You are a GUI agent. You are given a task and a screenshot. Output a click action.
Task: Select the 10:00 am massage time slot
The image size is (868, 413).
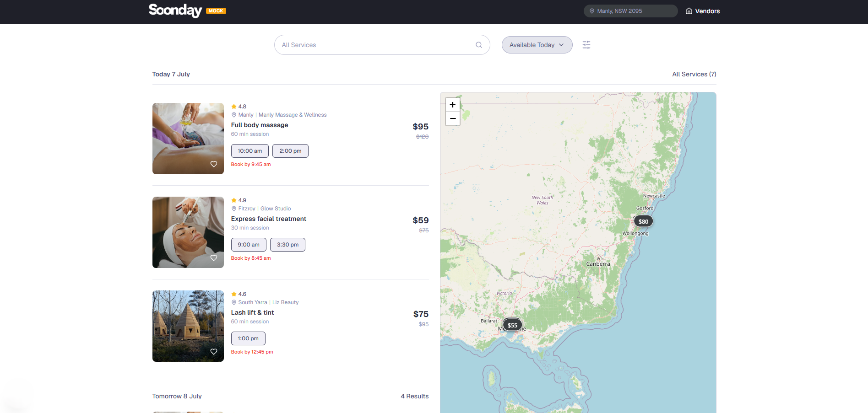pos(250,151)
